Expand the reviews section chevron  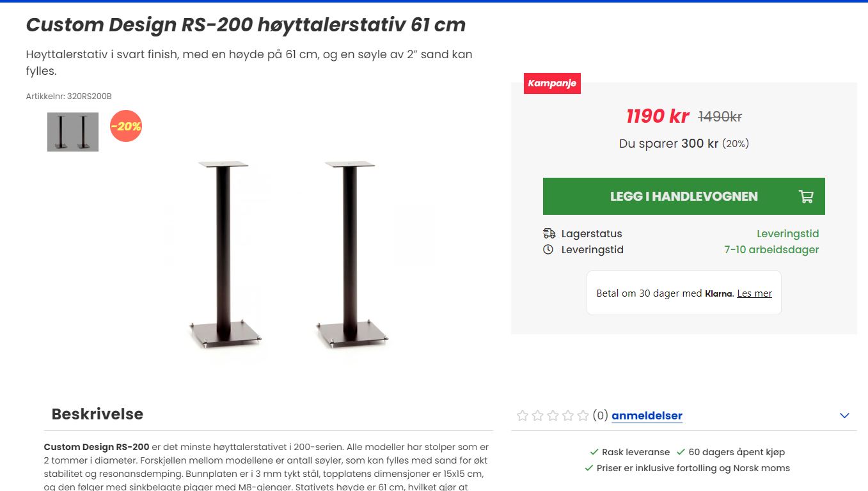click(x=844, y=416)
